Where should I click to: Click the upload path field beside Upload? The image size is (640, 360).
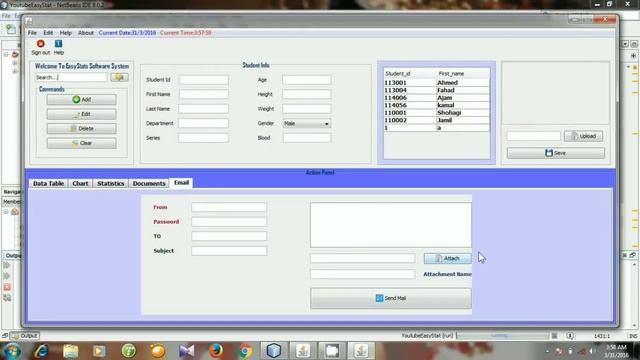[x=533, y=136]
